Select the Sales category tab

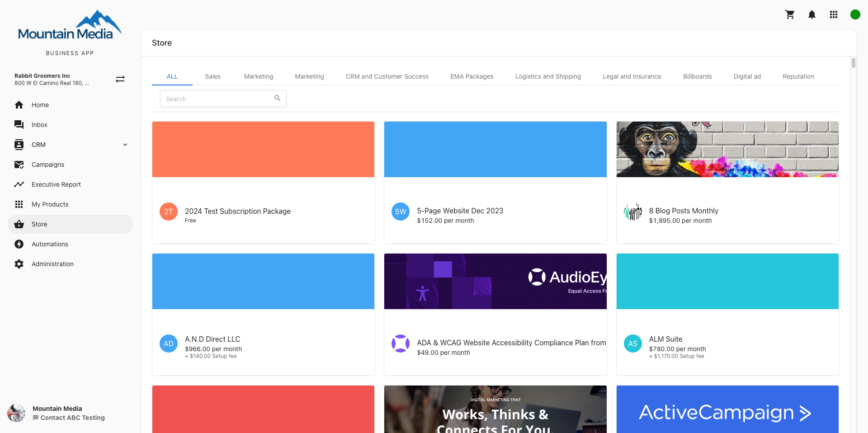point(212,76)
